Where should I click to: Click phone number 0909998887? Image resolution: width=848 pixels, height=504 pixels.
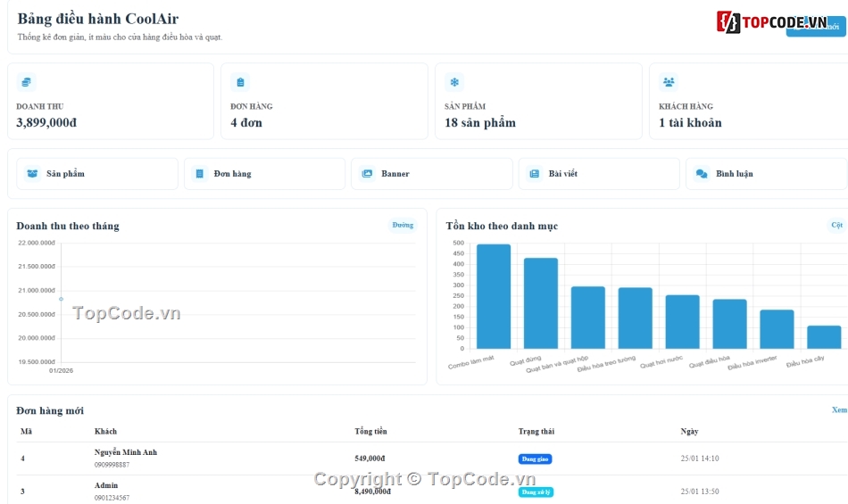pos(112,465)
